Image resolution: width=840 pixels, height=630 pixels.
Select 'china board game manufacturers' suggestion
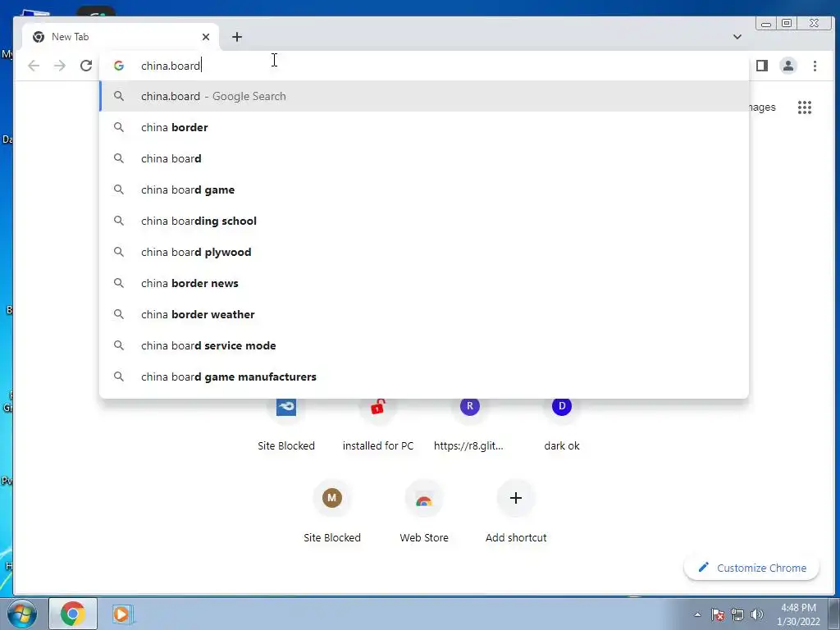tap(424, 377)
